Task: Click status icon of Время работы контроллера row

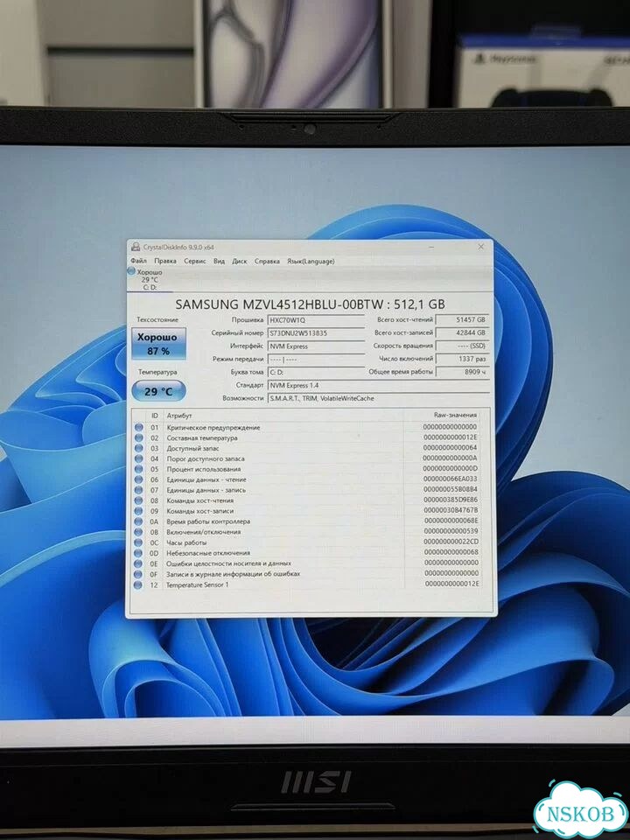Action: (x=139, y=521)
